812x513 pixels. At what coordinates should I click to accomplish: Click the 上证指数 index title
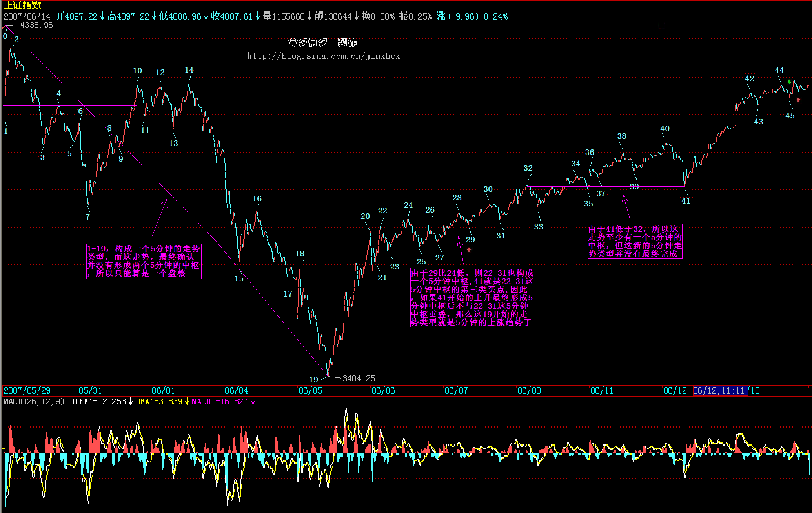[22, 5]
